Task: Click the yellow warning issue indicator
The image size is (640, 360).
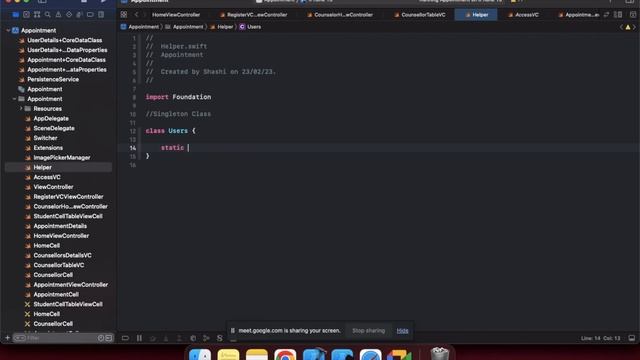Action: [x=628, y=27]
